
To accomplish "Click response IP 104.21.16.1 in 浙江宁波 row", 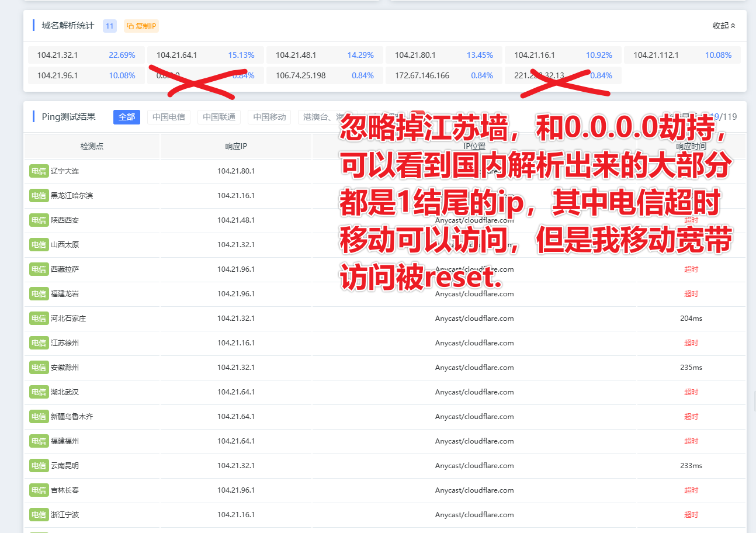I will (x=236, y=515).
